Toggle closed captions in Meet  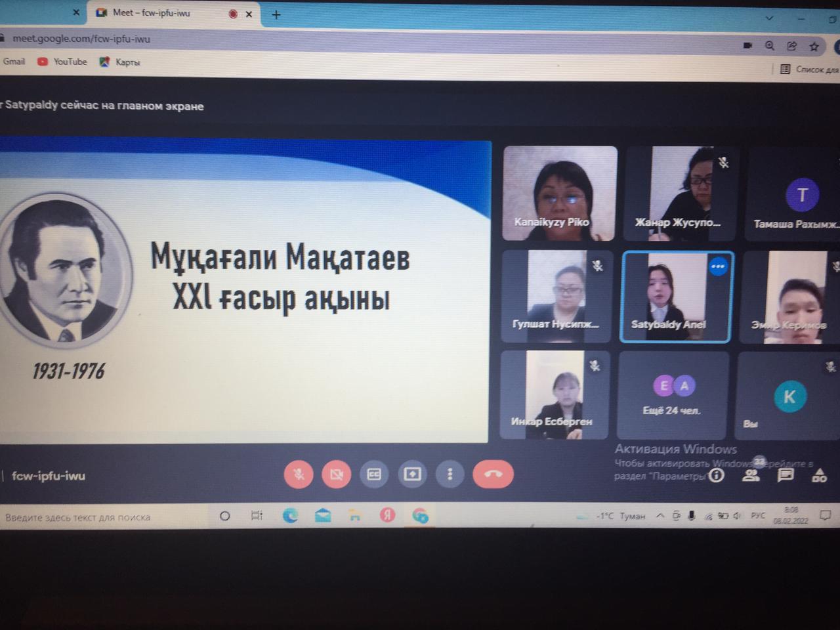click(374, 474)
